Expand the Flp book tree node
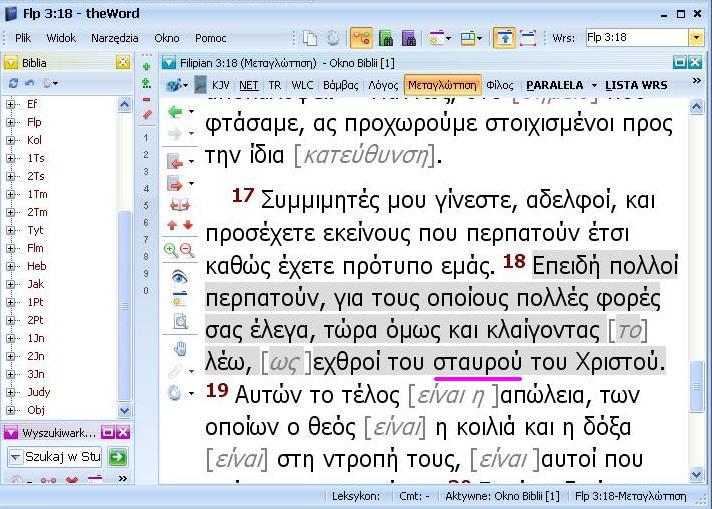 point(11,123)
